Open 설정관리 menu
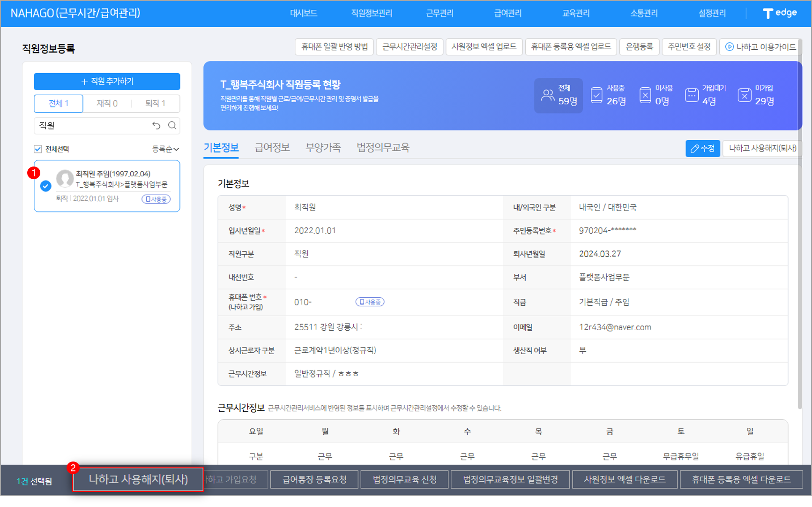The width and height of the screenshot is (812, 507). coord(712,13)
